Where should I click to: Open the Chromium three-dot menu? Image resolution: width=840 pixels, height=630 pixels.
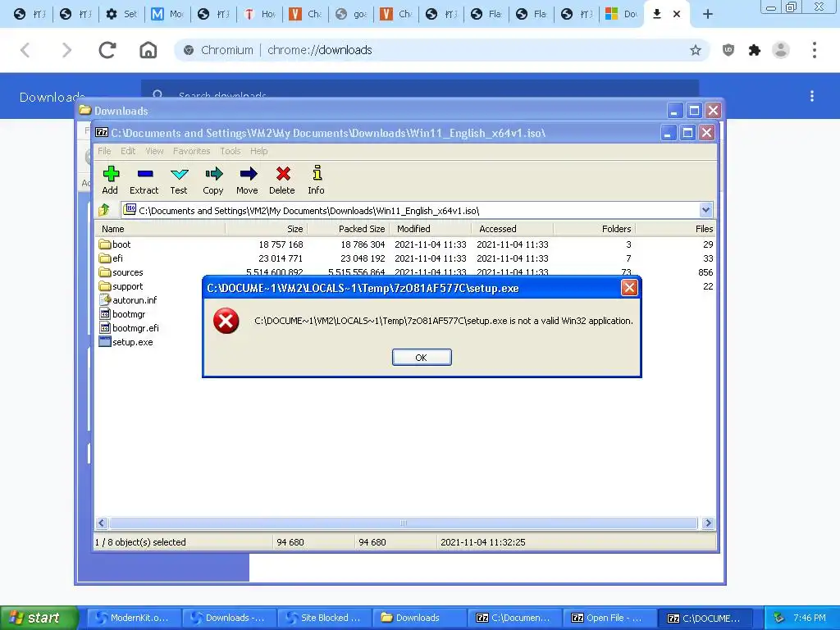click(x=815, y=50)
